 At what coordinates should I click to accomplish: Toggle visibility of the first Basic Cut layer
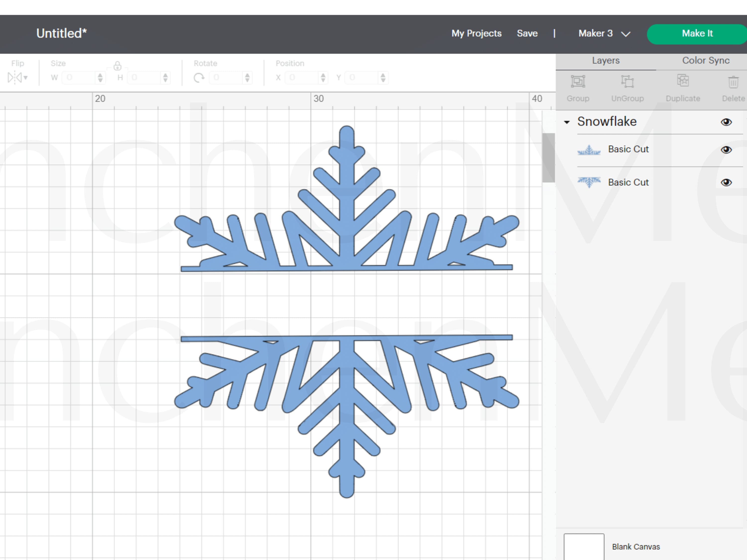[x=726, y=150]
